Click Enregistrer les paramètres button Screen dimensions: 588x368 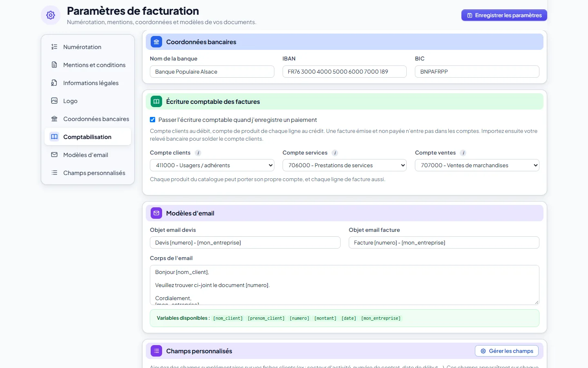(x=504, y=15)
